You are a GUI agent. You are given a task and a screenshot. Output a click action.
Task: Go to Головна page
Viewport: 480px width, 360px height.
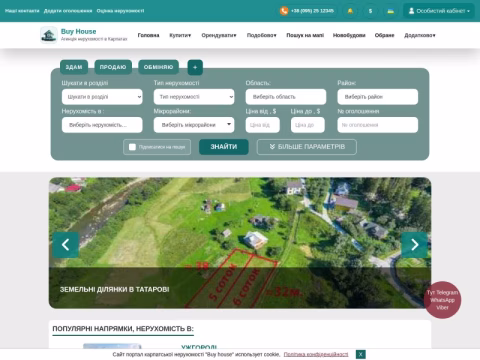tap(148, 35)
